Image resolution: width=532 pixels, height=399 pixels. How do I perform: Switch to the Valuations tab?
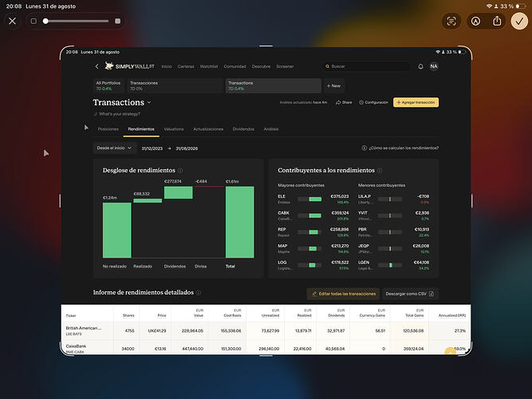(x=174, y=129)
